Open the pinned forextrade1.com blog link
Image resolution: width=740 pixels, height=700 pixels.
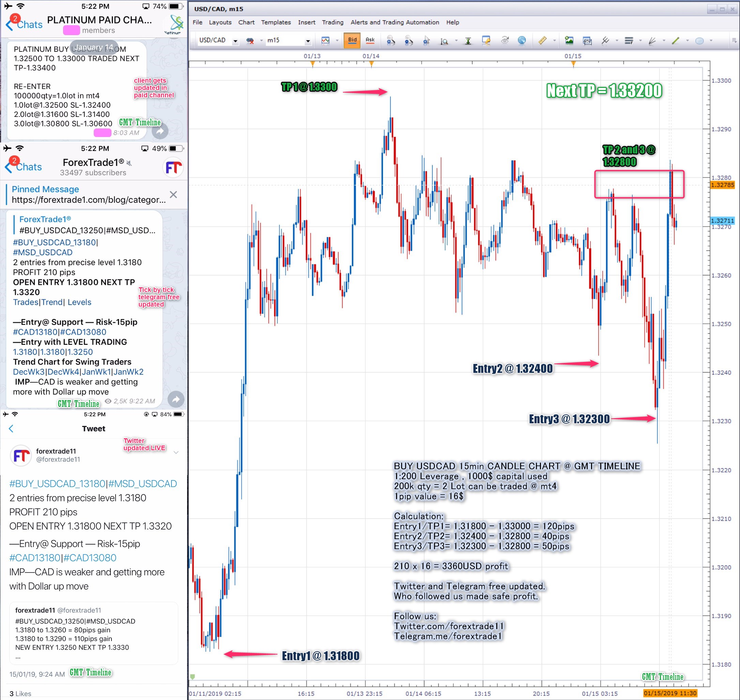(88, 200)
